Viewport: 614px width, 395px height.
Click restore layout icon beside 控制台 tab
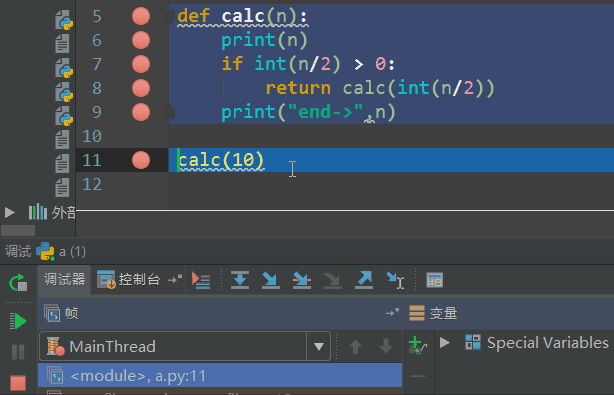pos(175,279)
